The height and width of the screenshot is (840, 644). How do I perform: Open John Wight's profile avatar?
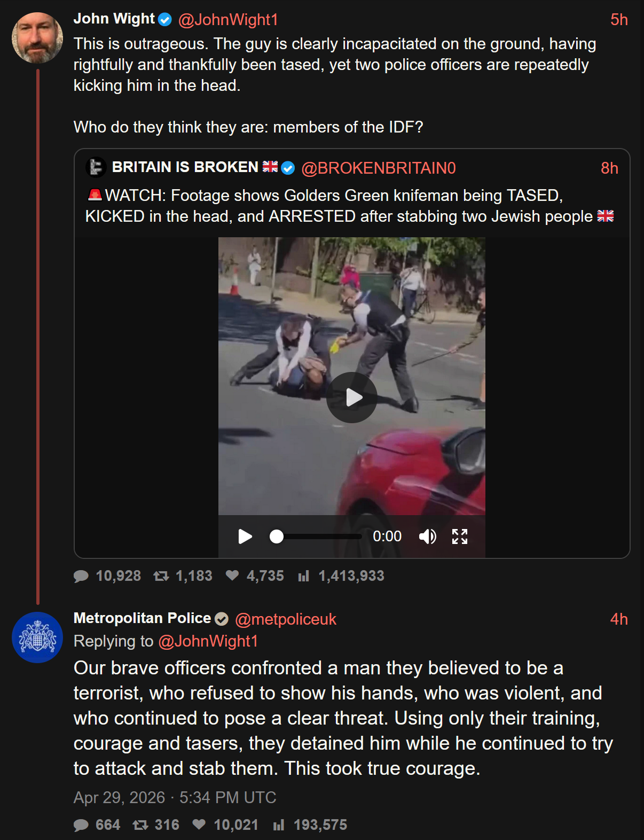click(x=37, y=38)
